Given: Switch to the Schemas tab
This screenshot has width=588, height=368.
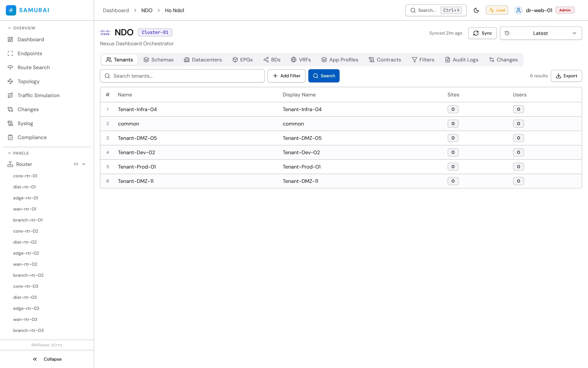Looking at the screenshot, I should 158,60.
